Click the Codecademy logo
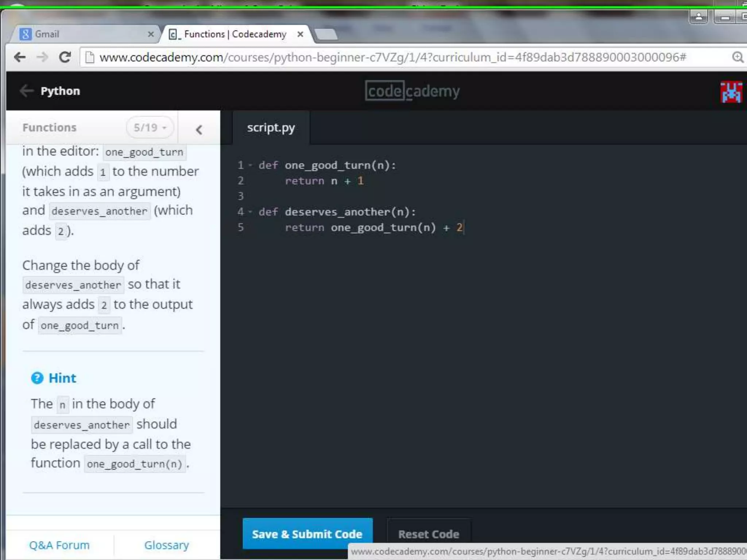 click(x=412, y=91)
